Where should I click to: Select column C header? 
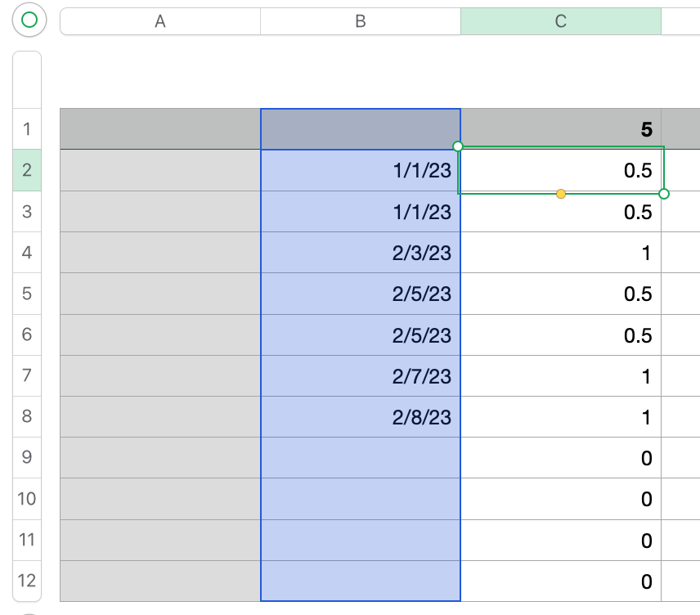tap(561, 22)
